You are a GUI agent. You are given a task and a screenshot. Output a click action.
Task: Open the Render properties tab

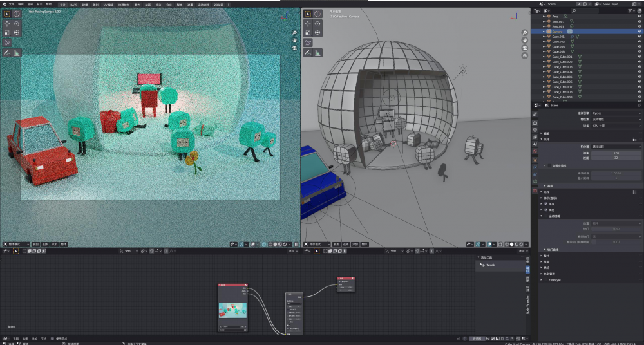tap(535, 123)
